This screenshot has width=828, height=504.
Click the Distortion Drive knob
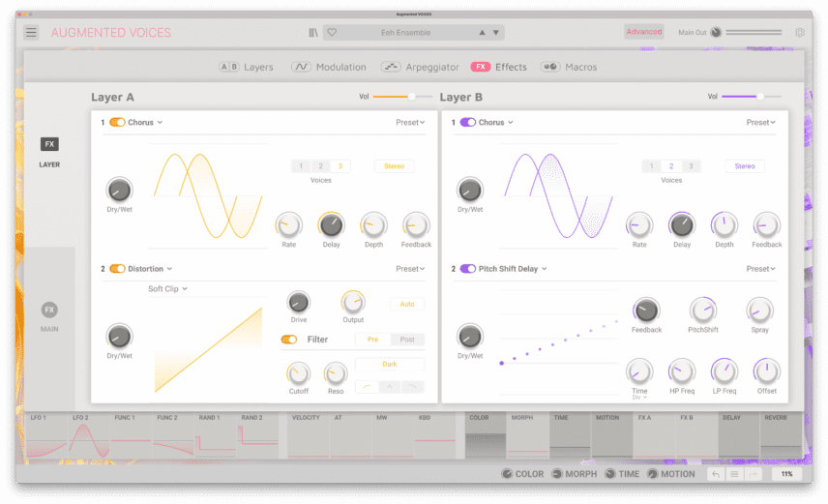point(298,302)
